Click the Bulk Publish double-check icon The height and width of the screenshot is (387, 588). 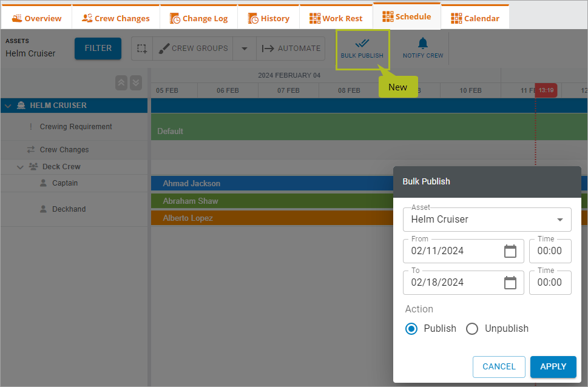(362, 43)
